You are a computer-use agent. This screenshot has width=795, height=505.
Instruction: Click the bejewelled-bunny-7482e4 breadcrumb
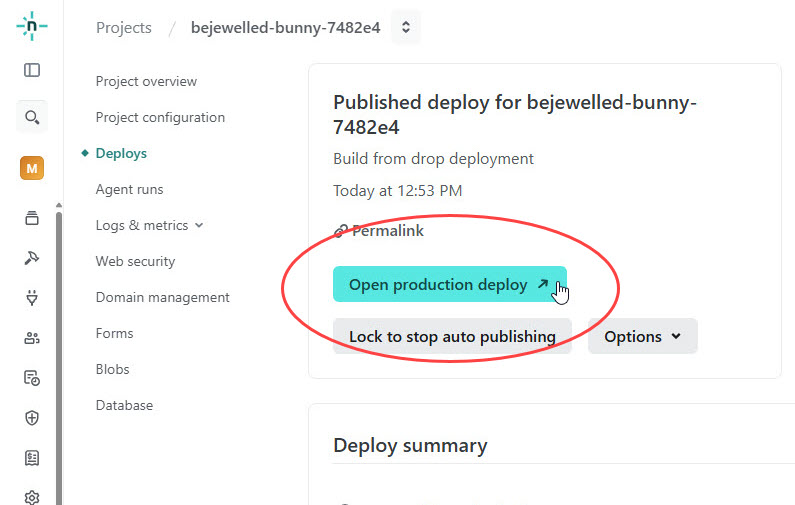pyautogui.click(x=285, y=27)
